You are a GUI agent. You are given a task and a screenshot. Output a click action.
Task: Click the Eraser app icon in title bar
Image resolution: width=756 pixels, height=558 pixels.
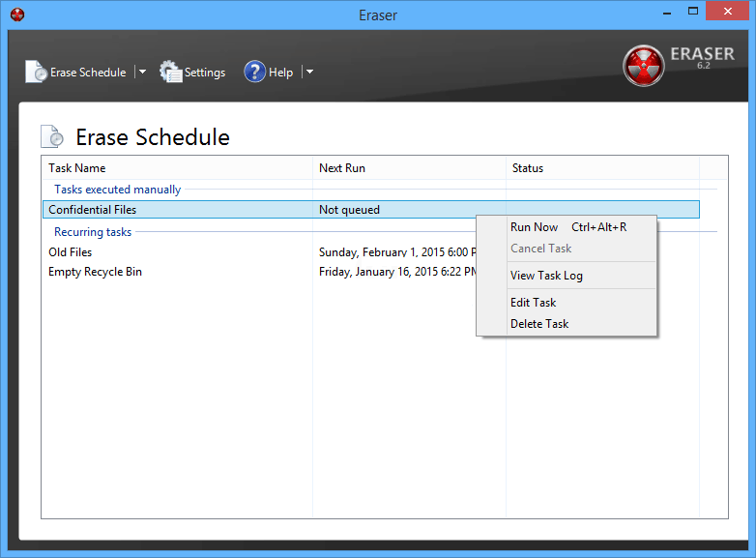click(16, 15)
